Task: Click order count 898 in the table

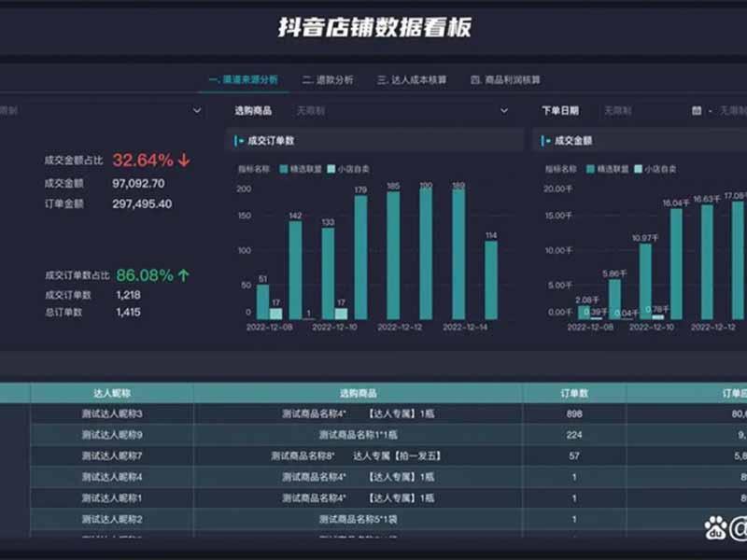Action: pos(574,413)
